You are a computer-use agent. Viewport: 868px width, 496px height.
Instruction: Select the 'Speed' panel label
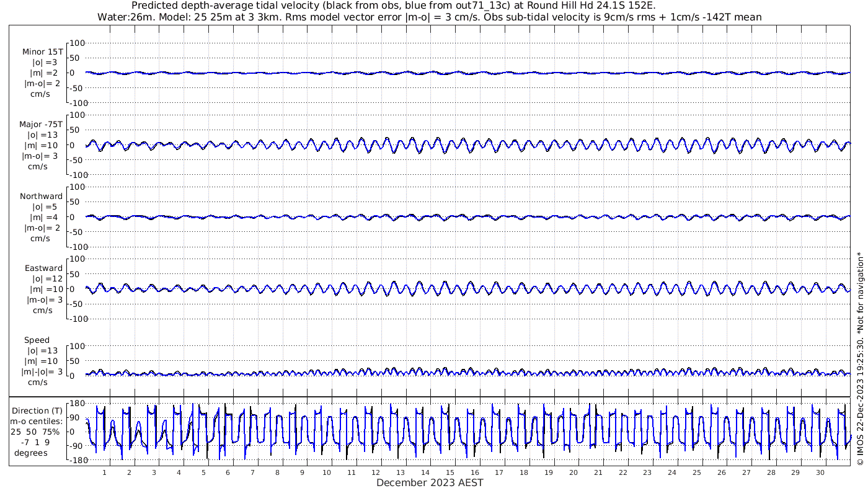37,340
